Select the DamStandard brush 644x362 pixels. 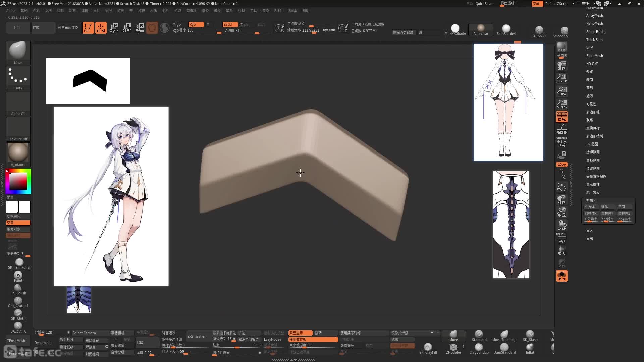coord(504,349)
